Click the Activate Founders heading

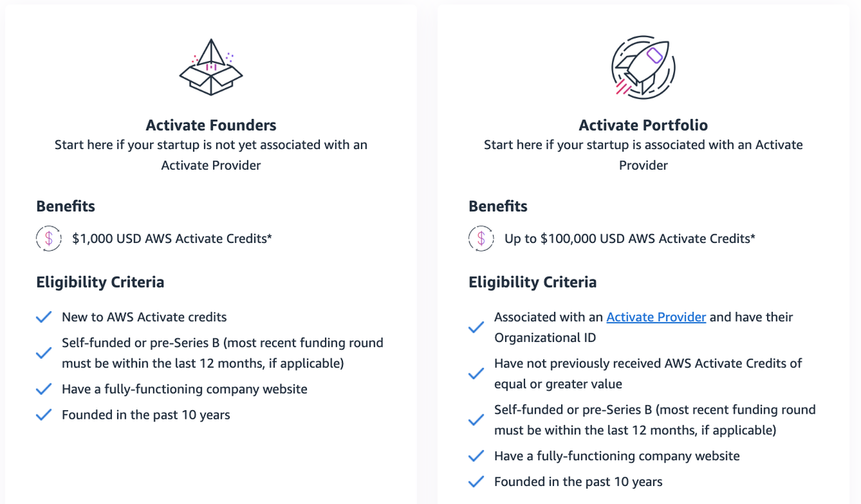tap(211, 125)
